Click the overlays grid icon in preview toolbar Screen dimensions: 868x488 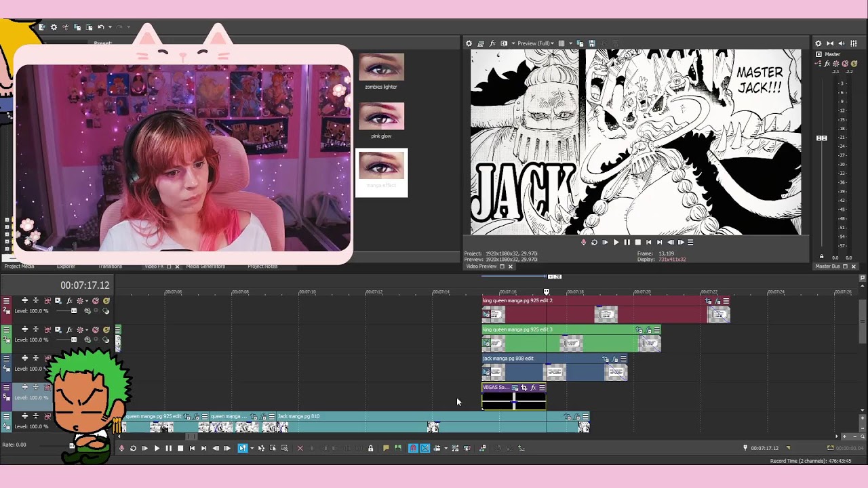pyautogui.click(x=561, y=43)
